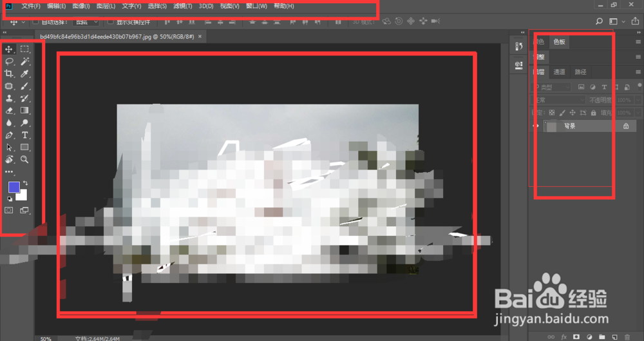Open the 编辑(E) menu

coord(56,6)
